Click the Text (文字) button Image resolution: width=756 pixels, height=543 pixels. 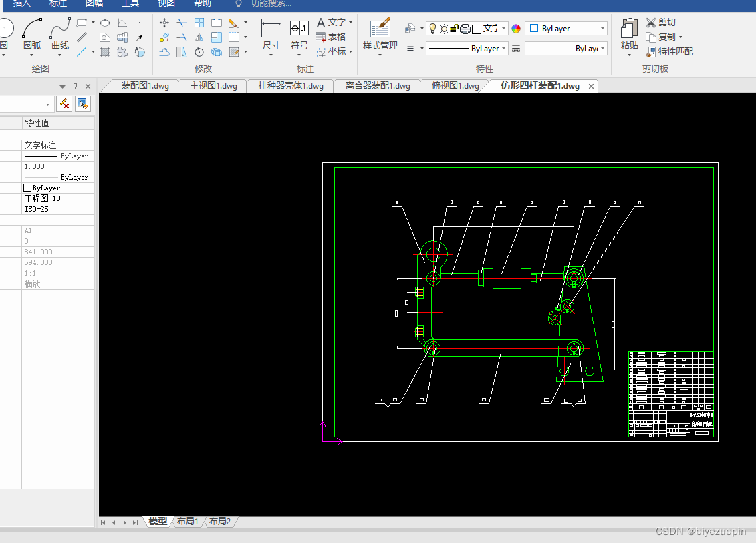pos(331,23)
